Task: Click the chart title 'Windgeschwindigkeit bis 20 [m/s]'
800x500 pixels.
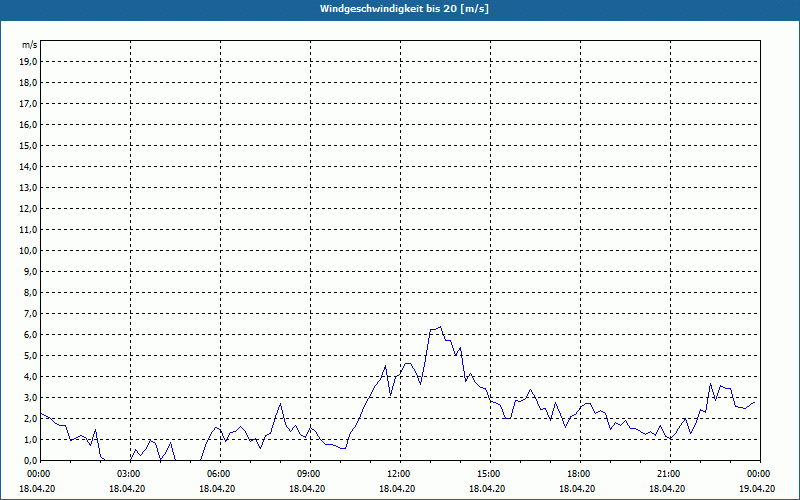Action: click(404, 9)
